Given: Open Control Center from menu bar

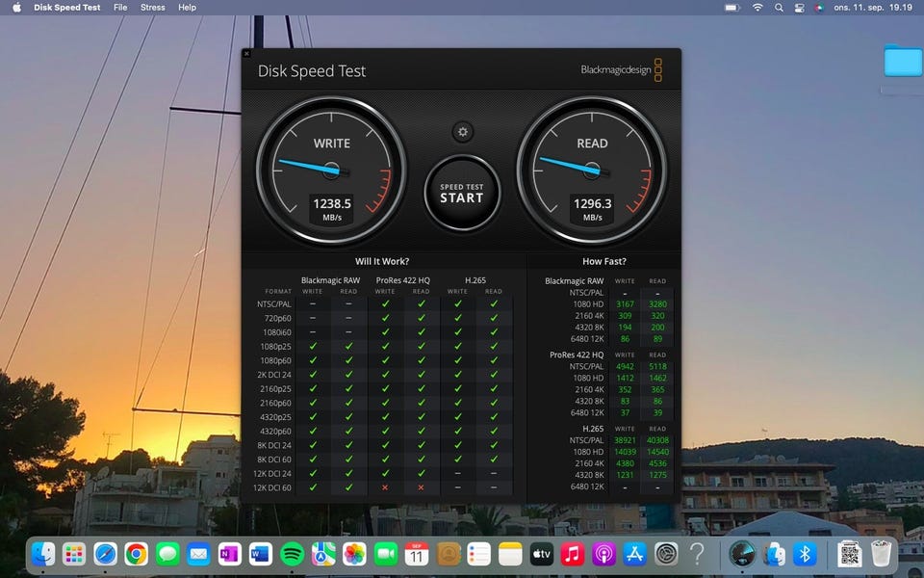Looking at the screenshot, I should pyautogui.click(x=799, y=7).
